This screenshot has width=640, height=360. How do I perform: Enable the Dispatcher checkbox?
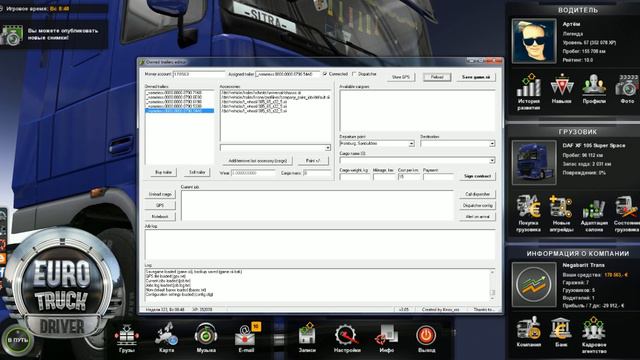click(x=354, y=74)
